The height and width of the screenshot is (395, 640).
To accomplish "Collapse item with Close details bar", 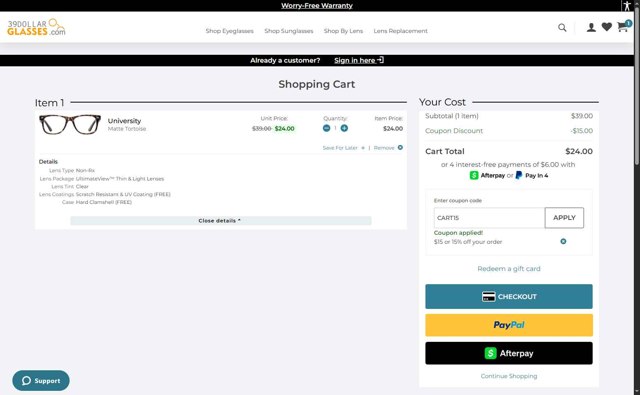I will [220, 221].
